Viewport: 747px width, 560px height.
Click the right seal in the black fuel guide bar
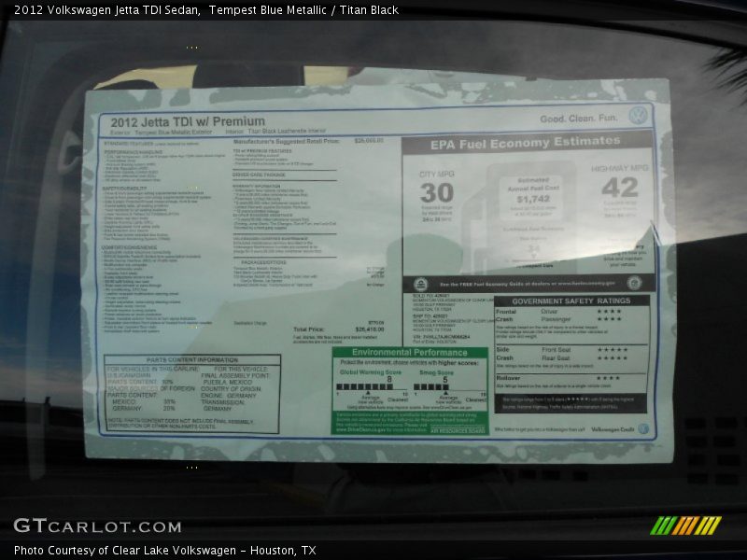[x=635, y=283]
